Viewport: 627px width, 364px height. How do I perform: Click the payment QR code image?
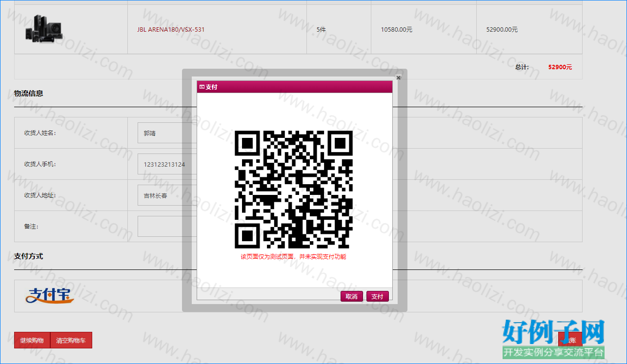(x=294, y=190)
